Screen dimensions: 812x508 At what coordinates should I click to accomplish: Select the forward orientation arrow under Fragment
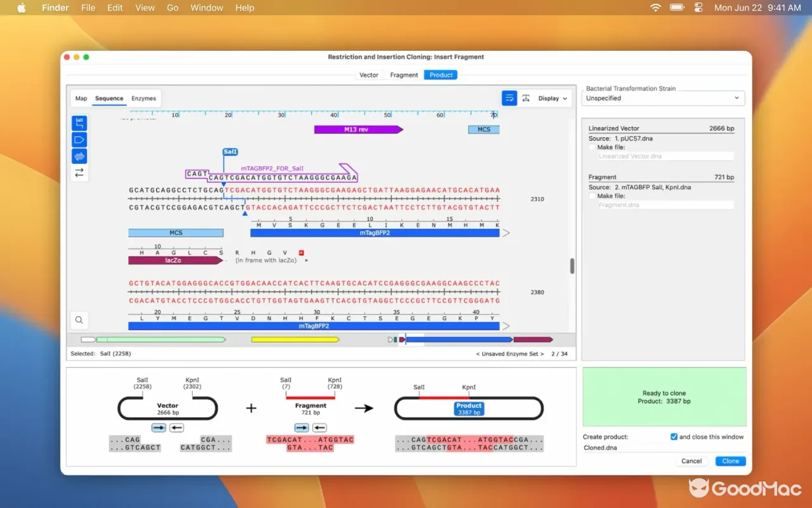tap(302, 428)
